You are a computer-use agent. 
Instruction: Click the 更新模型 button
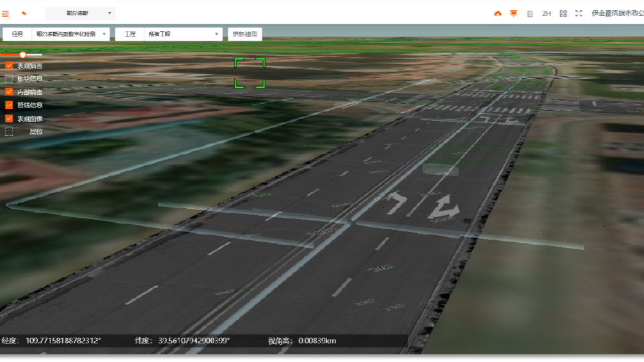(x=245, y=34)
